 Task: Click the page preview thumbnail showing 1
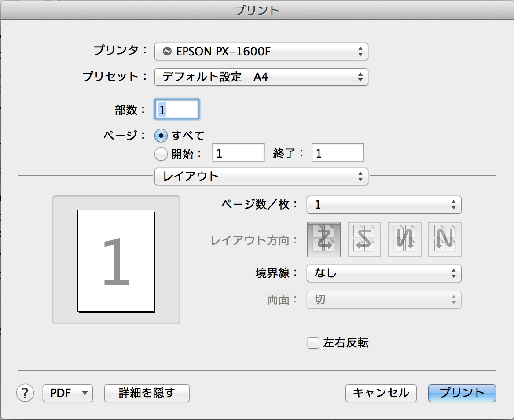coord(116,261)
